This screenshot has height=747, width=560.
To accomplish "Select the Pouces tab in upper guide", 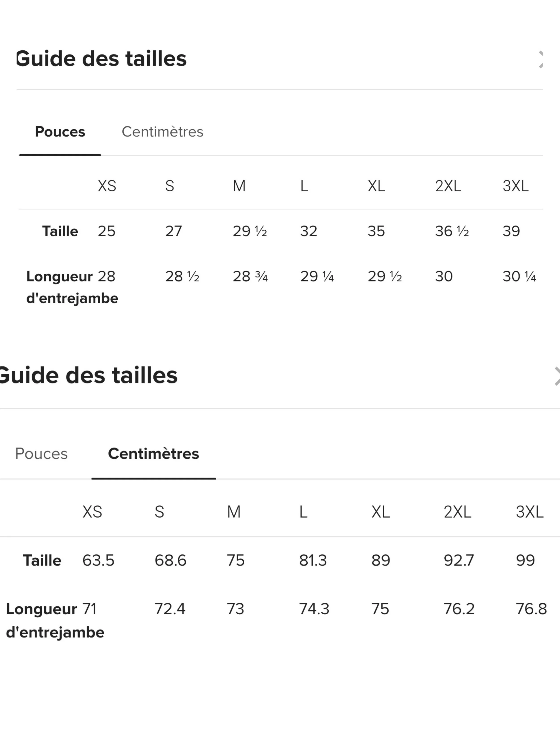I will [60, 132].
